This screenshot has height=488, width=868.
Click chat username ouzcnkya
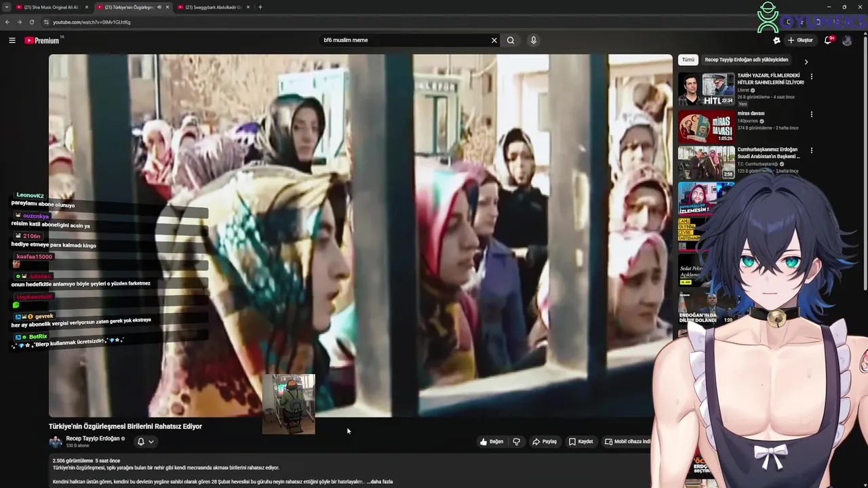pyautogui.click(x=36, y=216)
